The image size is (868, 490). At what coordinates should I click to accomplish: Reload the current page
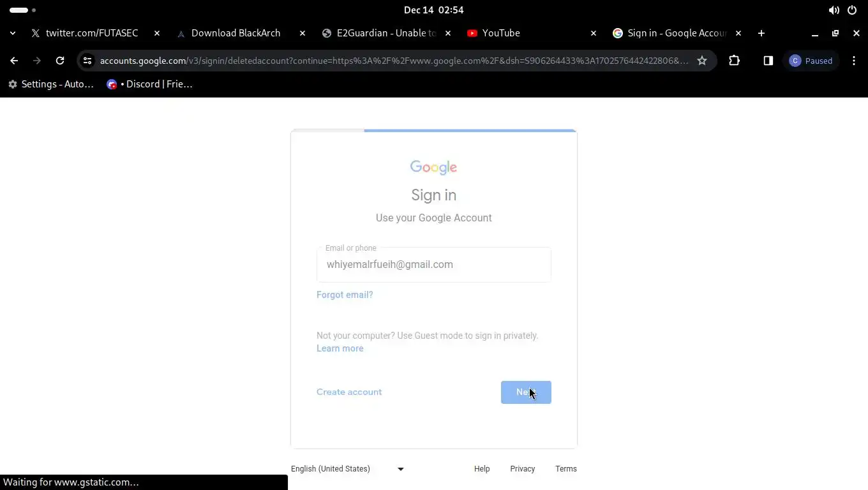click(60, 61)
